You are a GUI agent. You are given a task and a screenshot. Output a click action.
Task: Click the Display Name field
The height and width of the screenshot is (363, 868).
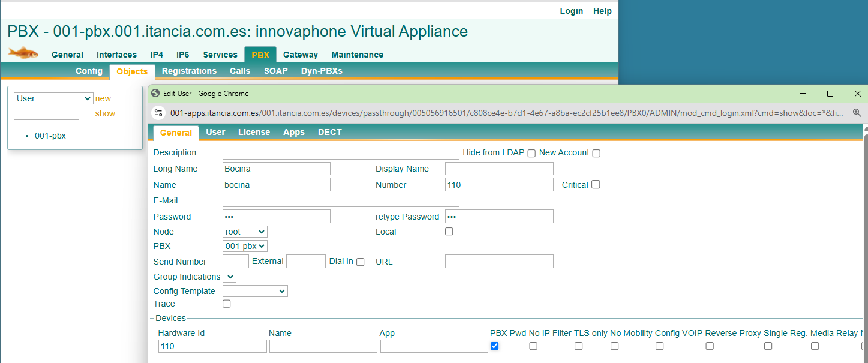pyautogui.click(x=499, y=169)
